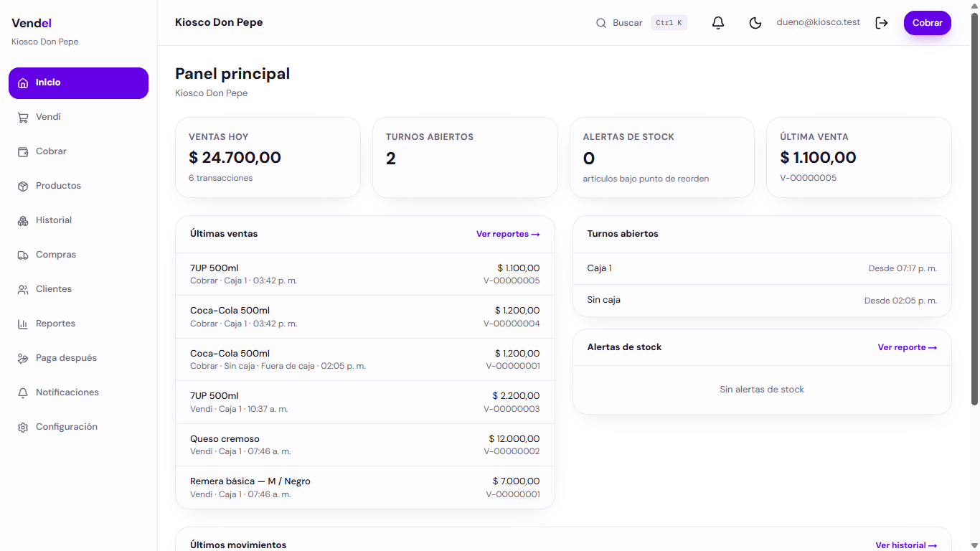Follow Ver reporte link in Alertas de stock
Screen dimensions: 980x551
(x=908, y=347)
